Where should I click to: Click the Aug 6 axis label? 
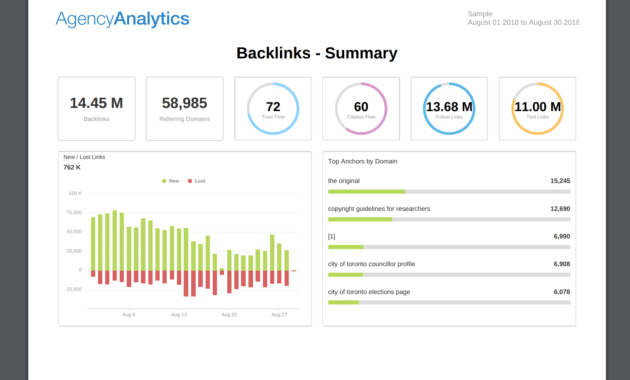coord(129,315)
